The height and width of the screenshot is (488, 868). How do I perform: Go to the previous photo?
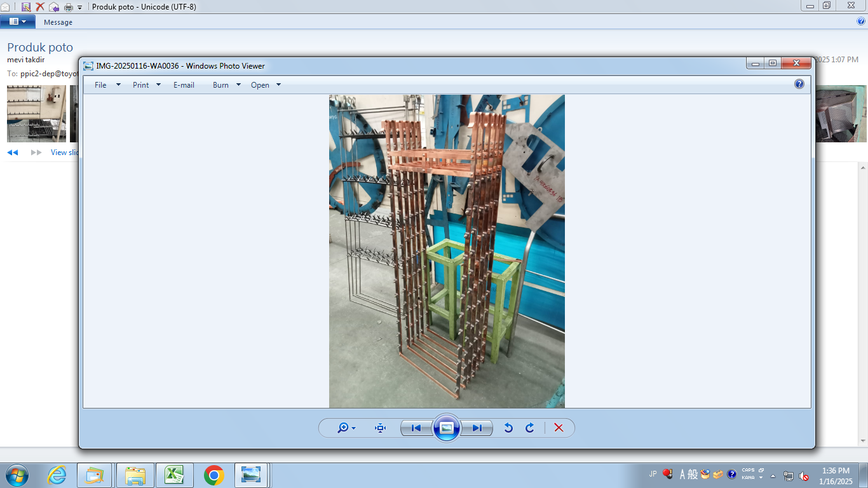(x=416, y=428)
